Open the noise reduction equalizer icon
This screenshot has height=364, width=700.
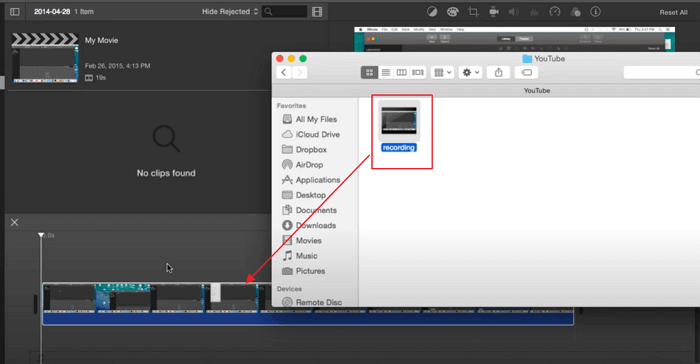click(534, 12)
